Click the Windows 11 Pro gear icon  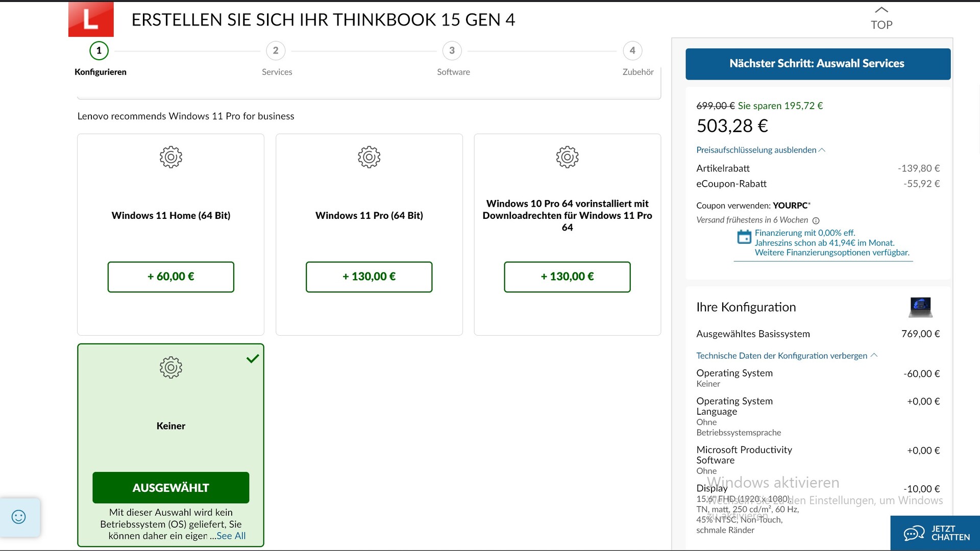pos(369,157)
